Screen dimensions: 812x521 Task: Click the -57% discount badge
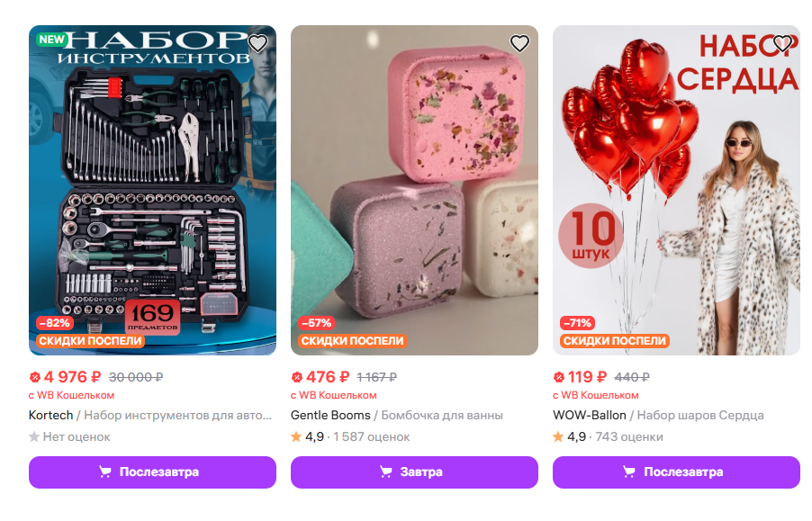pyautogui.click(x=316, y=323)
